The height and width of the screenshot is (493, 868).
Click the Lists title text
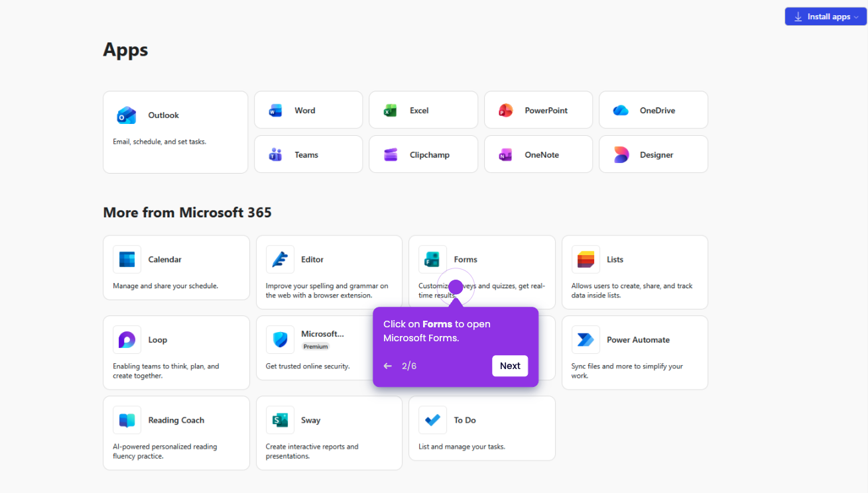[x=615, y=260]
